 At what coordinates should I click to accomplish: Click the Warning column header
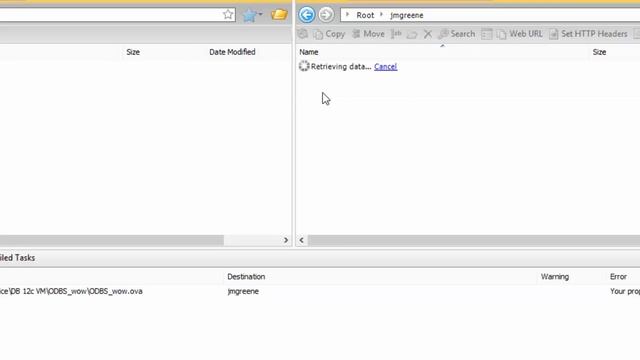point(555,276)
